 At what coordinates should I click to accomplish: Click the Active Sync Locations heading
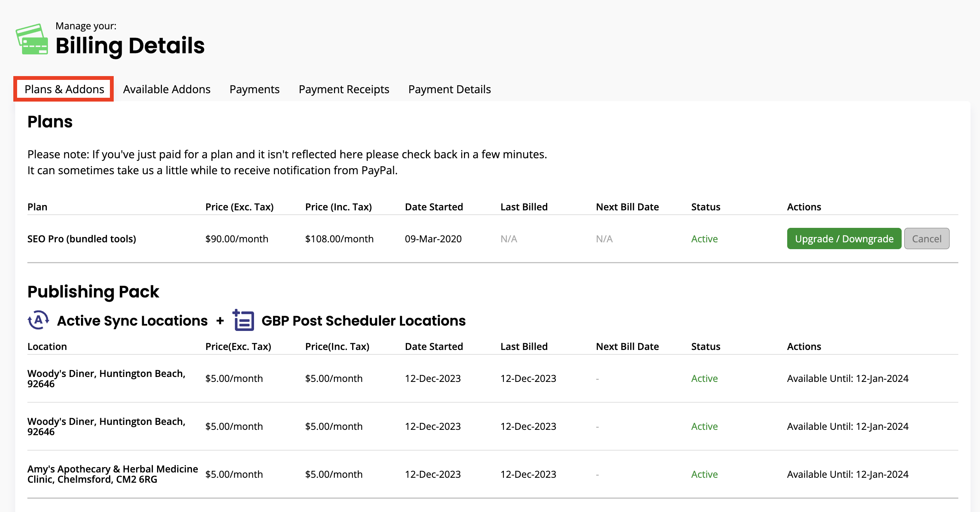[x=132, y=321]
